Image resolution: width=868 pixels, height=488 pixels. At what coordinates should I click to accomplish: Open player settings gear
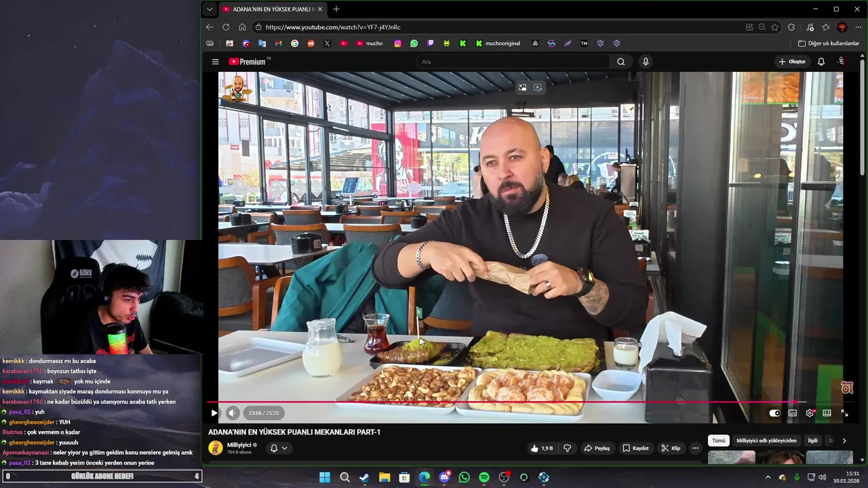(810, 413)
